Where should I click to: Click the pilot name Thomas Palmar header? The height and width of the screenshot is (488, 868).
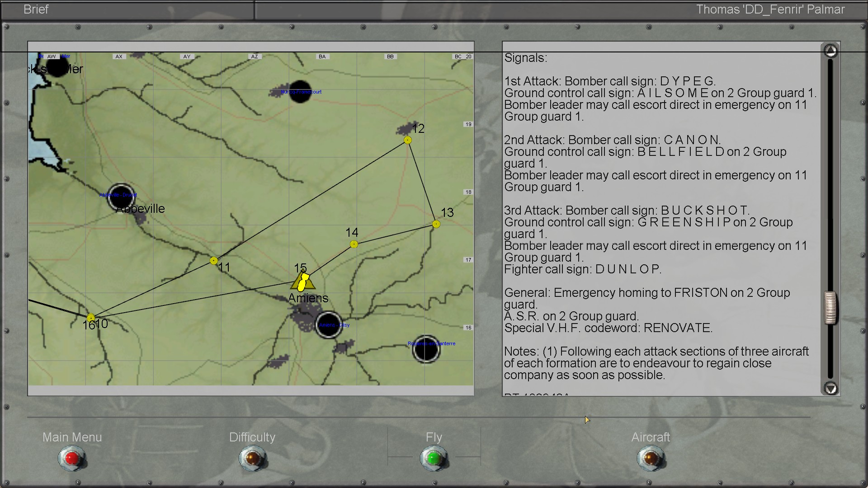click(770, 9)
